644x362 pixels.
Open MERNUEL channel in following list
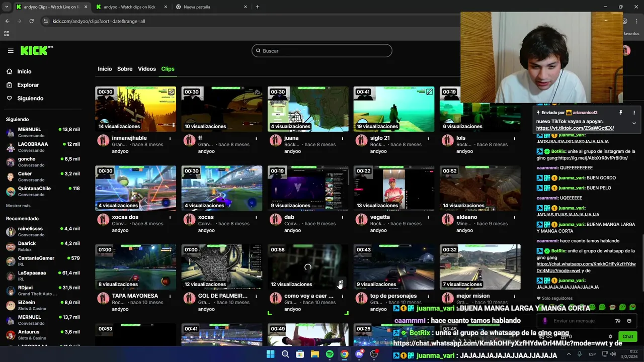[43, 133]
